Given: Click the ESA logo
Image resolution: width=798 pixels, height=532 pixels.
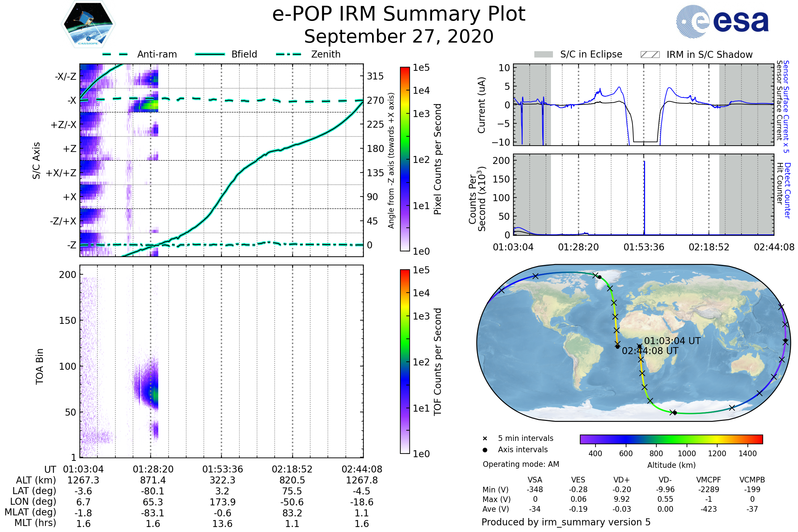Looking at the screenshot, I should (x=722, y=21).
